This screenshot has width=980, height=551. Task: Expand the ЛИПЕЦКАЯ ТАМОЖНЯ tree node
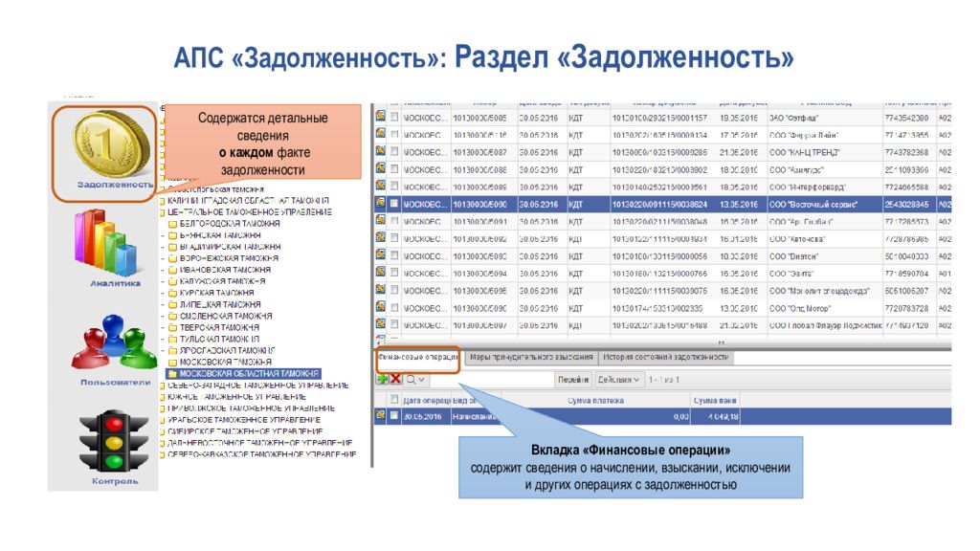[163, 304]
